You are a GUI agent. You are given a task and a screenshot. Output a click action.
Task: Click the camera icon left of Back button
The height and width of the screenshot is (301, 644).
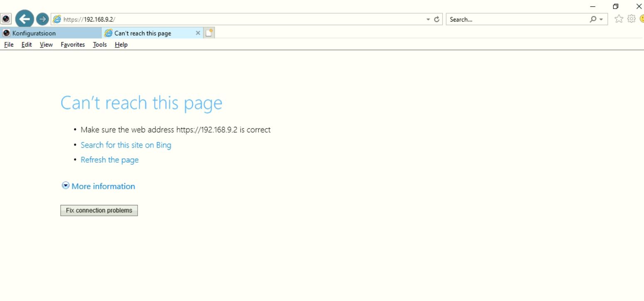point(6,19)
